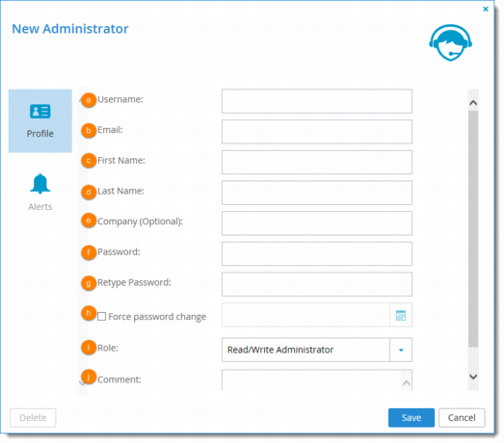
Task: Click the Delete button
Action: (33, 418)
